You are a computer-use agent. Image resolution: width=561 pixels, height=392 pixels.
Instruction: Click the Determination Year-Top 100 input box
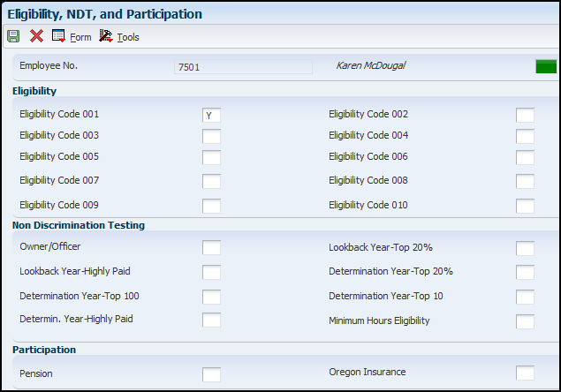(x=211, y=297)
